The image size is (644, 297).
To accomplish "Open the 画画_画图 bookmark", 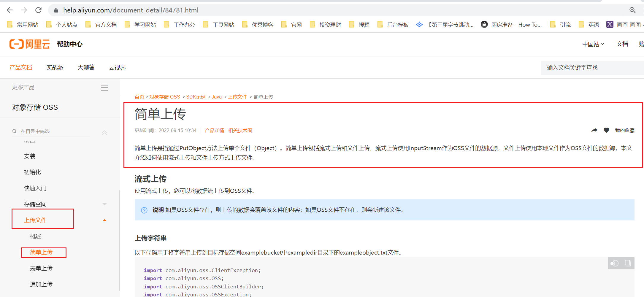I will (x=625, y=25).
